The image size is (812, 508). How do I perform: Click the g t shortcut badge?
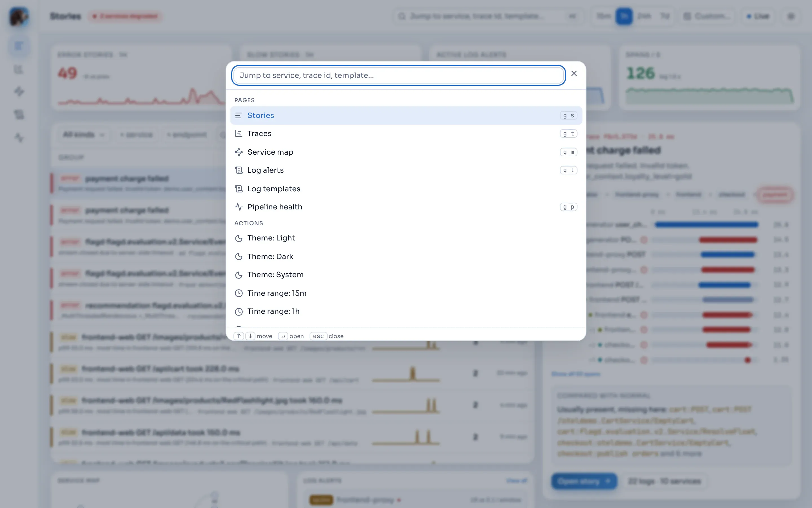click(568, 134)
